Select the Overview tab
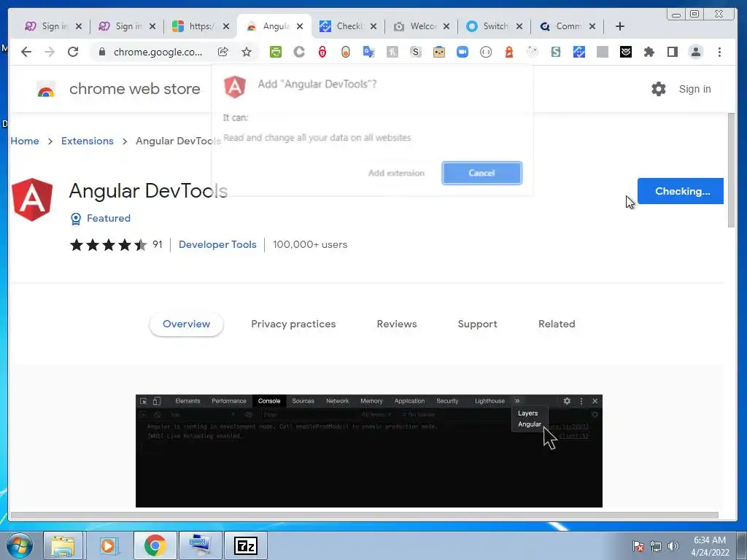Image resolution: width=747 pixels, height=560 pixels. [x=186, y=324]
